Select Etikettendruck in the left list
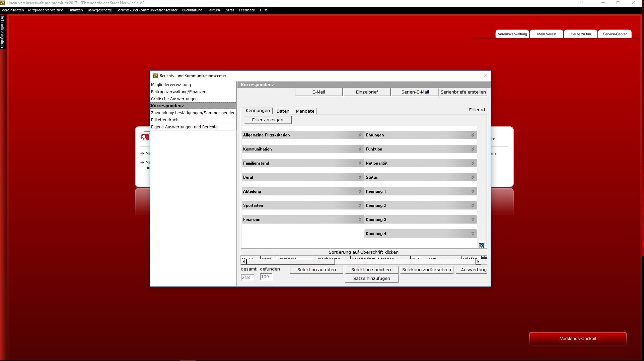The width and height of the screenshot is (644, 361). 164,120
